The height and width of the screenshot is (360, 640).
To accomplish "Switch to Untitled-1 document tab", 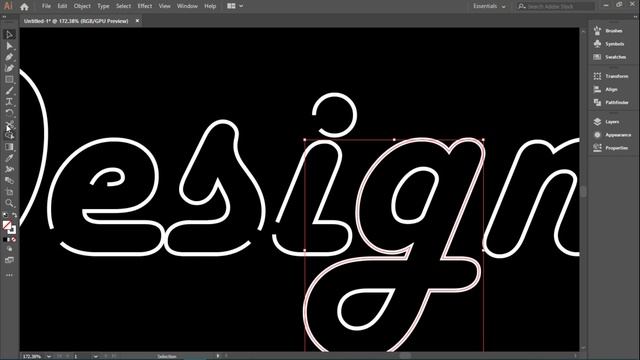I will pyautogui.click(x=76, y=21).
